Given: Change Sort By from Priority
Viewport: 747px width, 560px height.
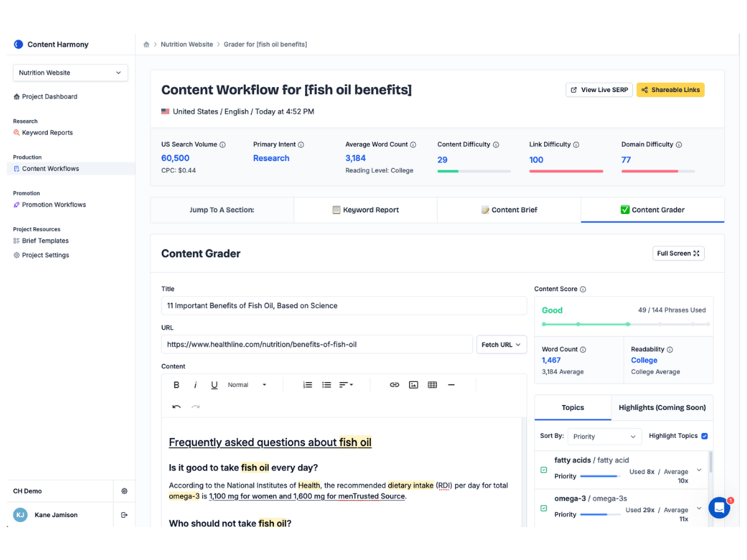Looking at the screenshot, I should tap(604, 436).
